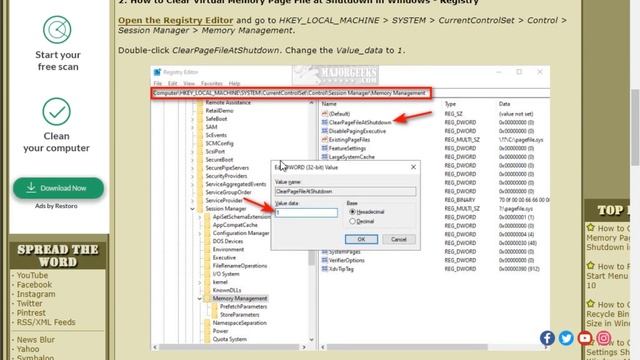Select KnownDLLs in the registry tree
Image resolution: width=640 pixels, height=360 pixels.
tap(227, 290)
